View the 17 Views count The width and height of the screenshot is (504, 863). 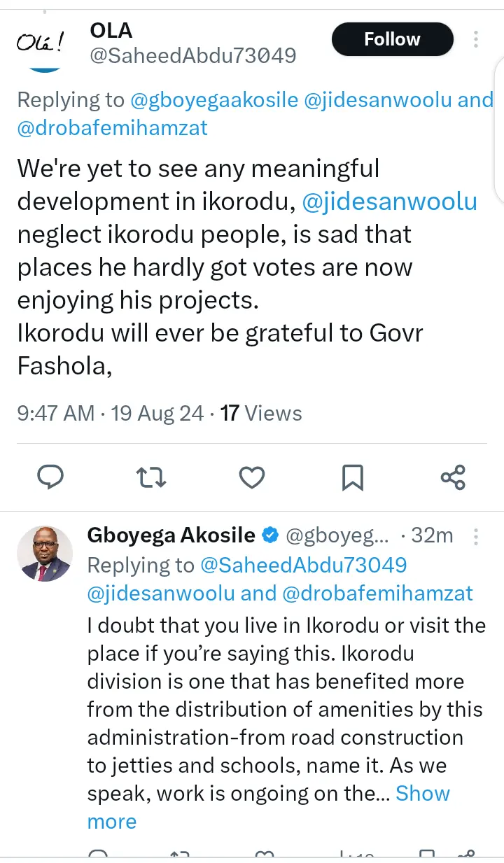pyautogui.click(x=261, y=413)
